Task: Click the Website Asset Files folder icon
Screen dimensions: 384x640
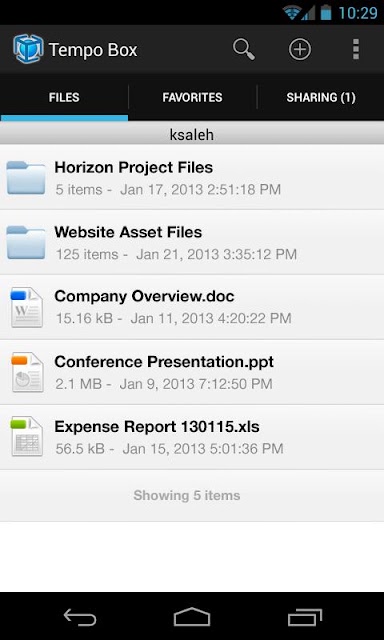Action: click(x=26, y=242)
